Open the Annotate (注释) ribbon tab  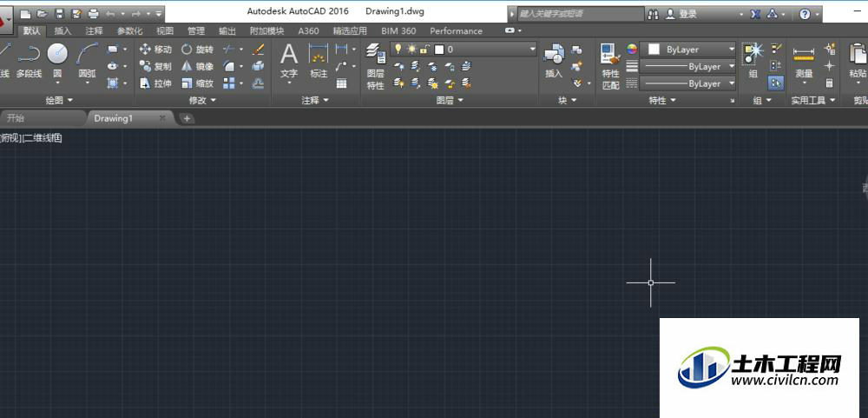[94, 31]
